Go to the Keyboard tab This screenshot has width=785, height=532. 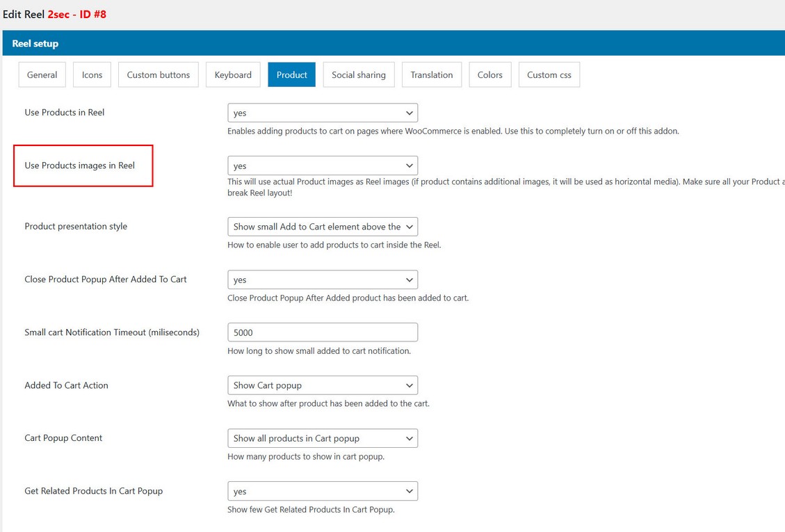(233, 75)
